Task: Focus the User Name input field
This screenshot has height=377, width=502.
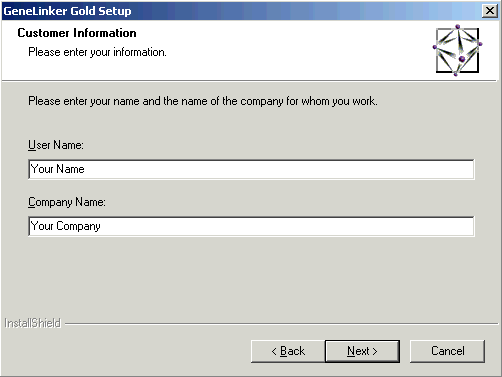Action: (251, 169)
